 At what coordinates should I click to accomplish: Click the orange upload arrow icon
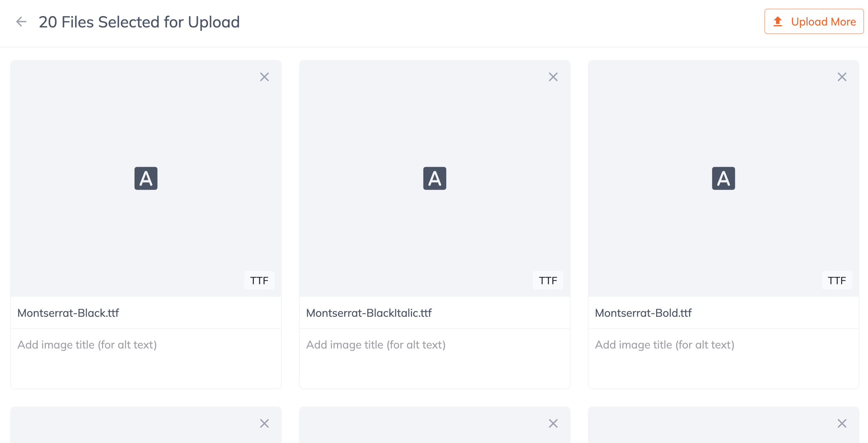point(778,22)
